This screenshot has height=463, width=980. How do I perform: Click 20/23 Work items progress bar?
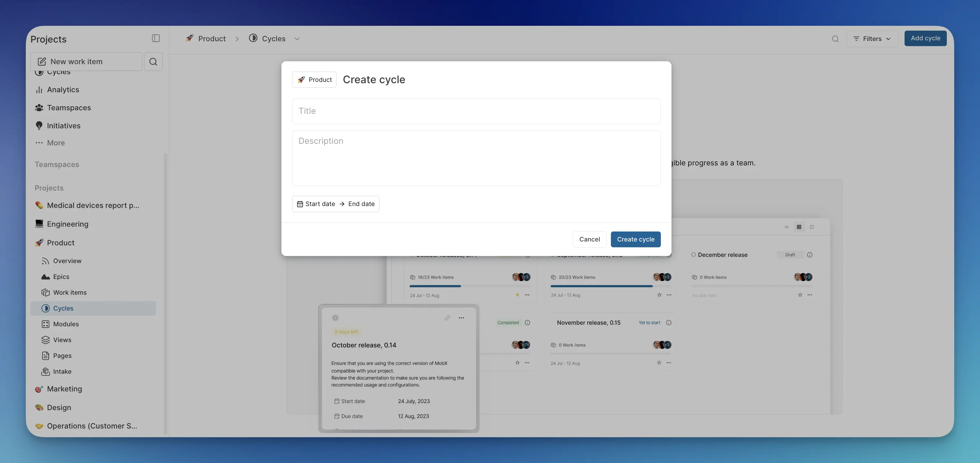click(611, 286)
